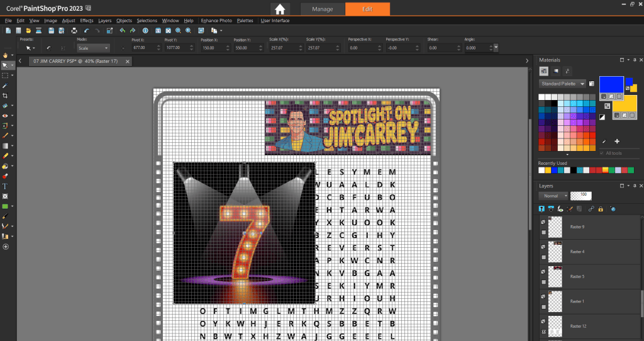Toggle the lock transparency icon in Layers panel

click(601, 209)
